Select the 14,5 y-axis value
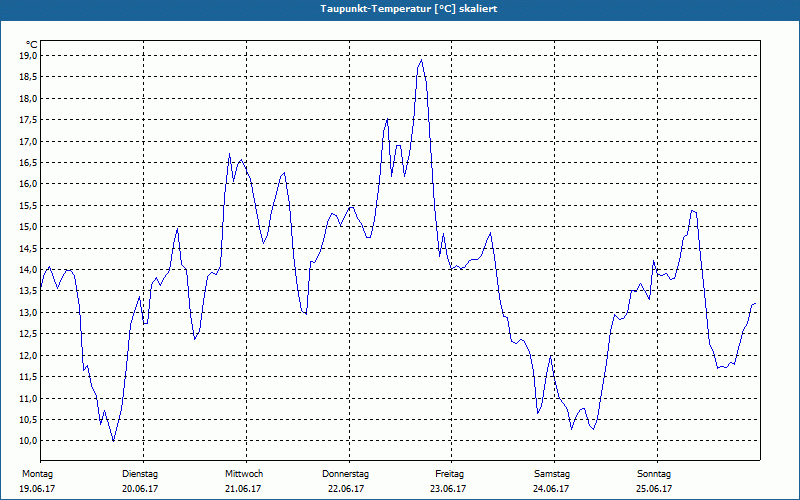This screenshot has height=500, width=800. point(28,248)
